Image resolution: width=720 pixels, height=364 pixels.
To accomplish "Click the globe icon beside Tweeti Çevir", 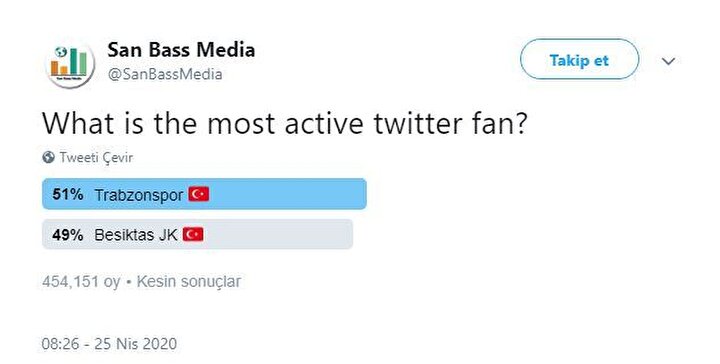I will click(48, 157).
